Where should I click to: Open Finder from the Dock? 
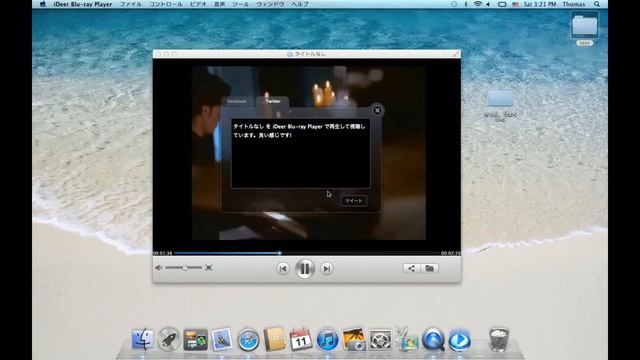click(x=143, y=339)
